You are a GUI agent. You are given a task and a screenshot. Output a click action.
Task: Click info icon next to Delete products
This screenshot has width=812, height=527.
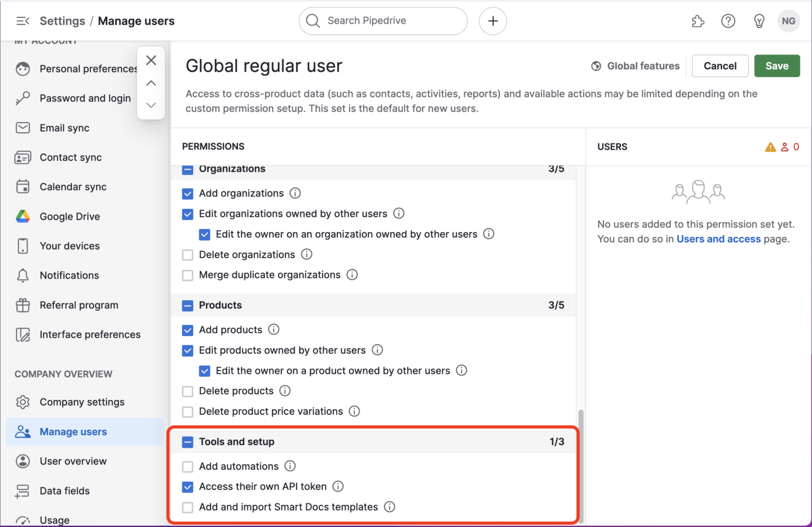[285, 391]
